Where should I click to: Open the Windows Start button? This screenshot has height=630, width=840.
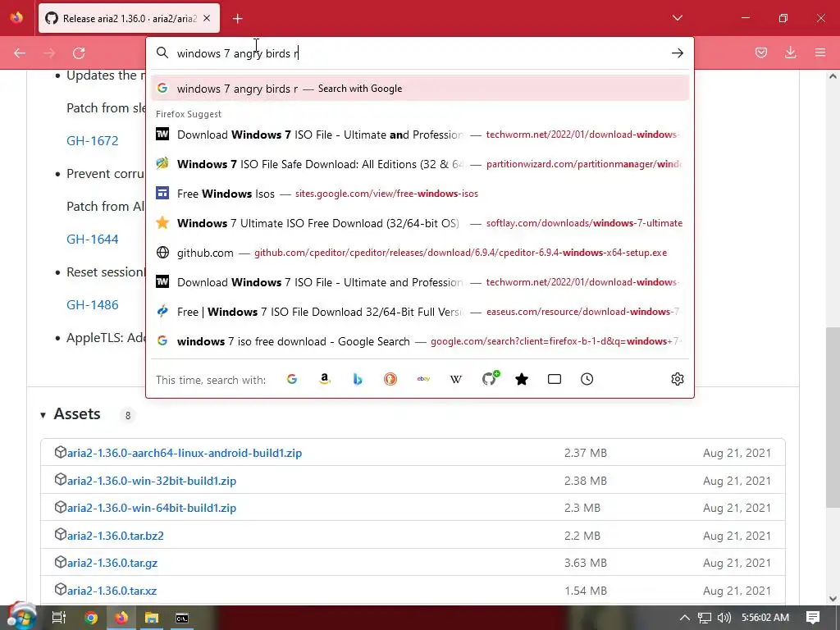pos(21,617)
